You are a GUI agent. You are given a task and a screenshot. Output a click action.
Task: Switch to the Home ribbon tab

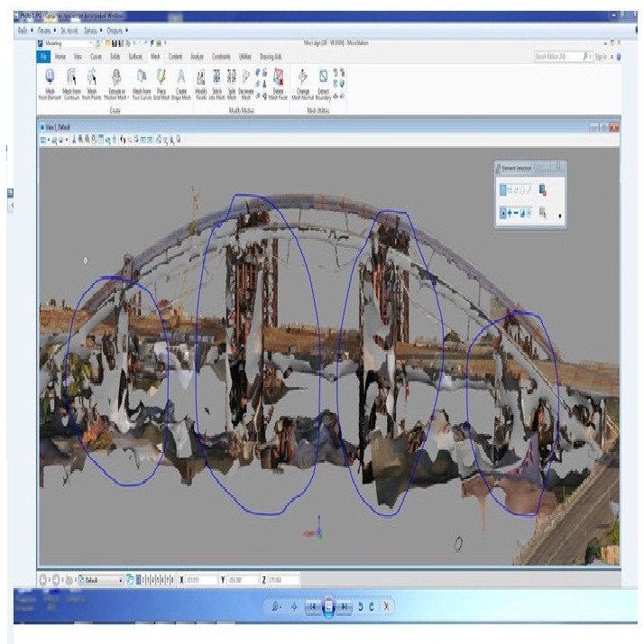[x=60, y=57]
